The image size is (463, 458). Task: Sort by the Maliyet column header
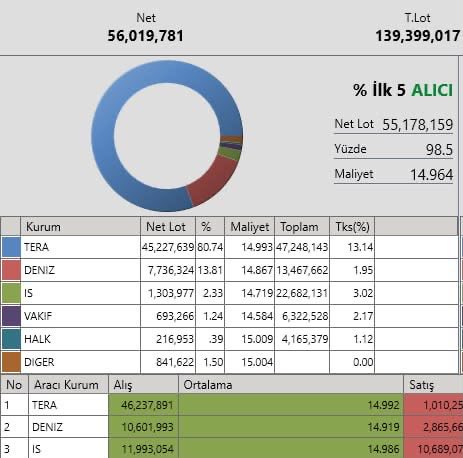pyautogui.click(x=250, y=227)
